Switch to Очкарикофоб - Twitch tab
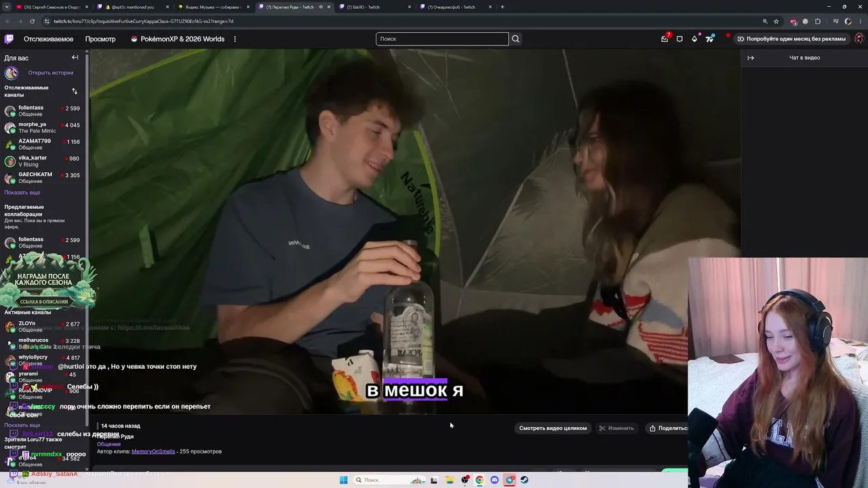 pyautogui.click(x=456, y=7)
